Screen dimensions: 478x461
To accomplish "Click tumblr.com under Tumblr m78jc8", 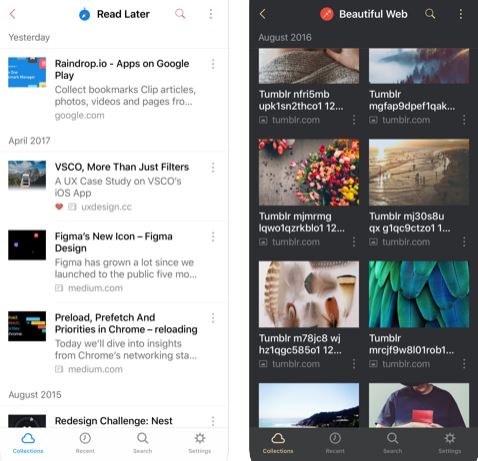I will point(296,364).
